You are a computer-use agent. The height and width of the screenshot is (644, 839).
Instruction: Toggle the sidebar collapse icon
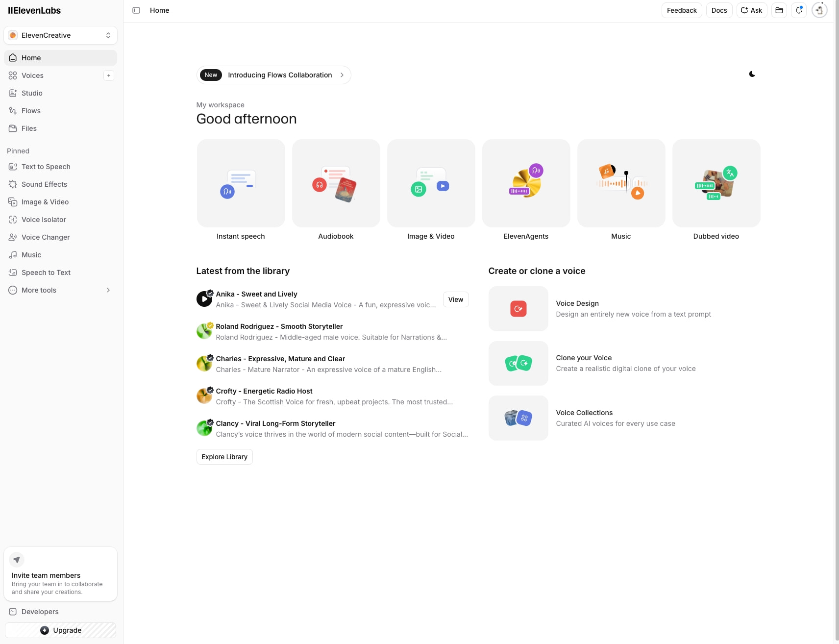coord(136,10)
